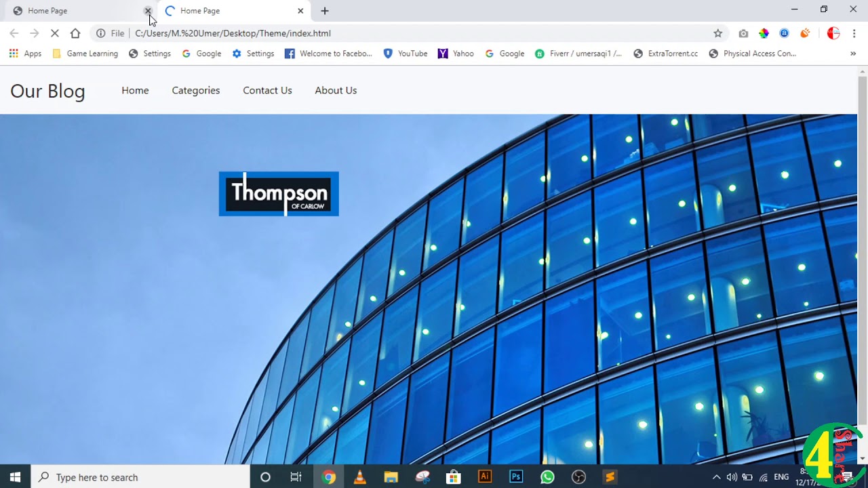Stop loading the page

[x=55, y=33]
